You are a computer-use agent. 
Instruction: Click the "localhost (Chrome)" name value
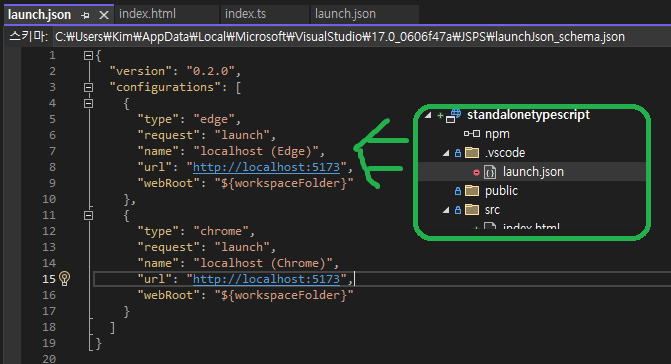[263, 263]
